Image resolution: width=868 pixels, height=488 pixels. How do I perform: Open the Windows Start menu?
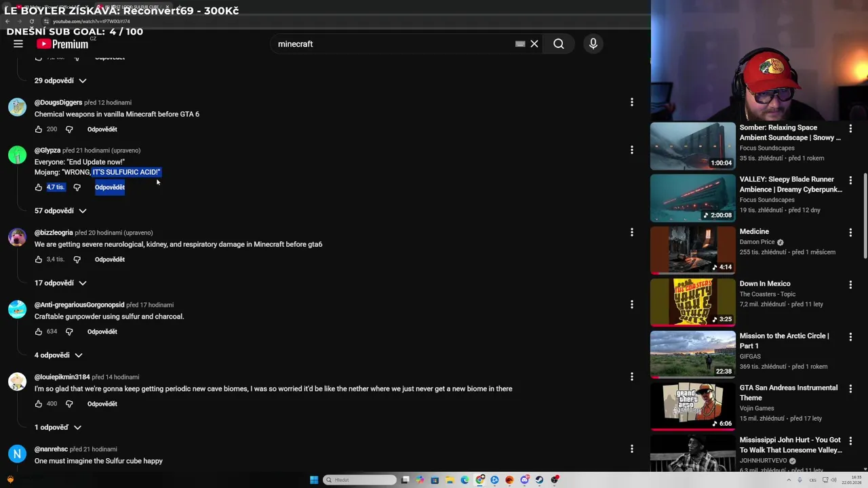point(314,480)
